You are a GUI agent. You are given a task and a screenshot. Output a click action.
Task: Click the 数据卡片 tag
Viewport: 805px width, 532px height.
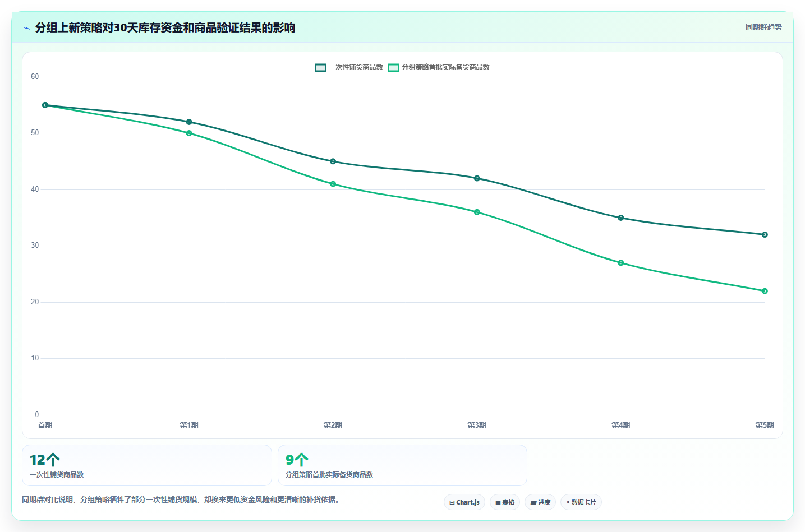click(581, 502)
